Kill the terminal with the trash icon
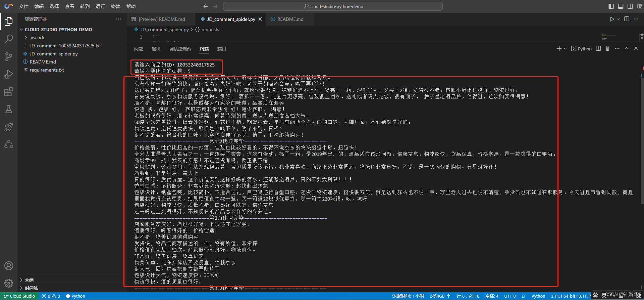Image resolution: width=644 pixels, height=300 pixels. tap(607, 49)
